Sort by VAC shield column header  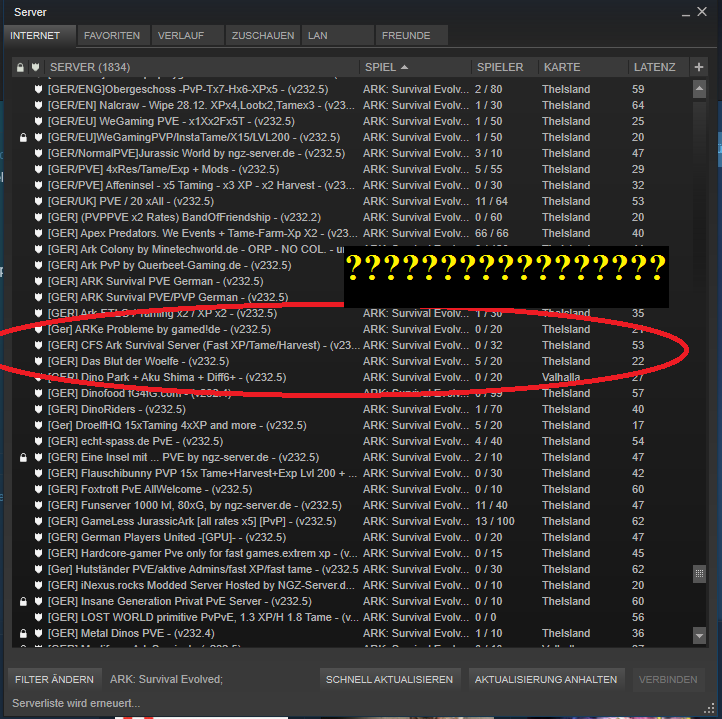coord(35,67)
